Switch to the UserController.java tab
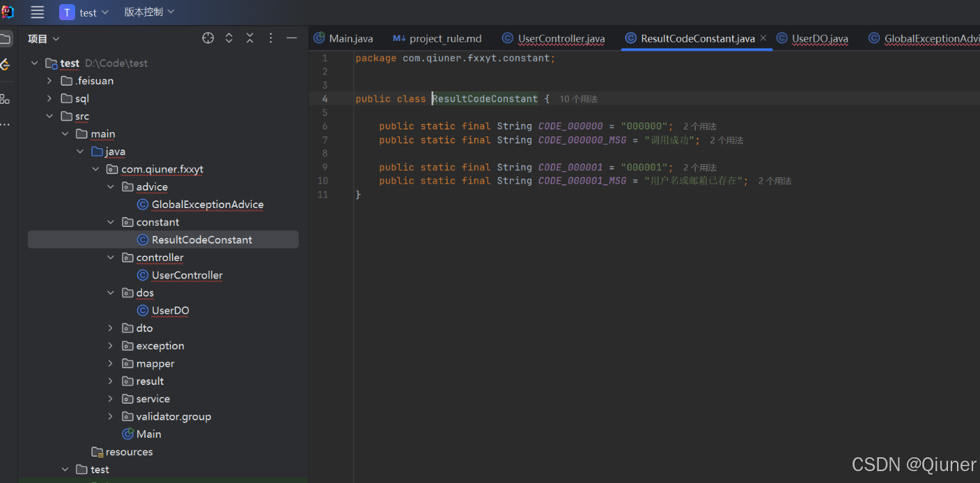The image size is (980, 483). 554,38
